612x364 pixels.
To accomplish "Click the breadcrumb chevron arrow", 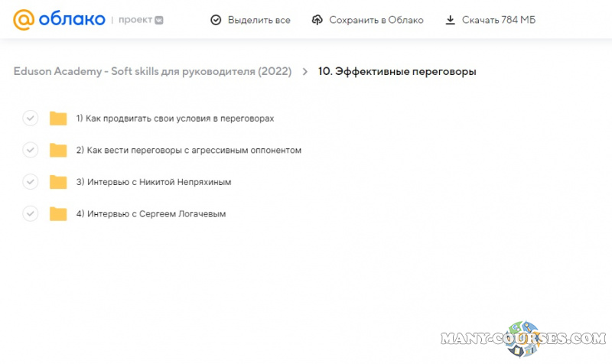I will click(x=305, y=72).
